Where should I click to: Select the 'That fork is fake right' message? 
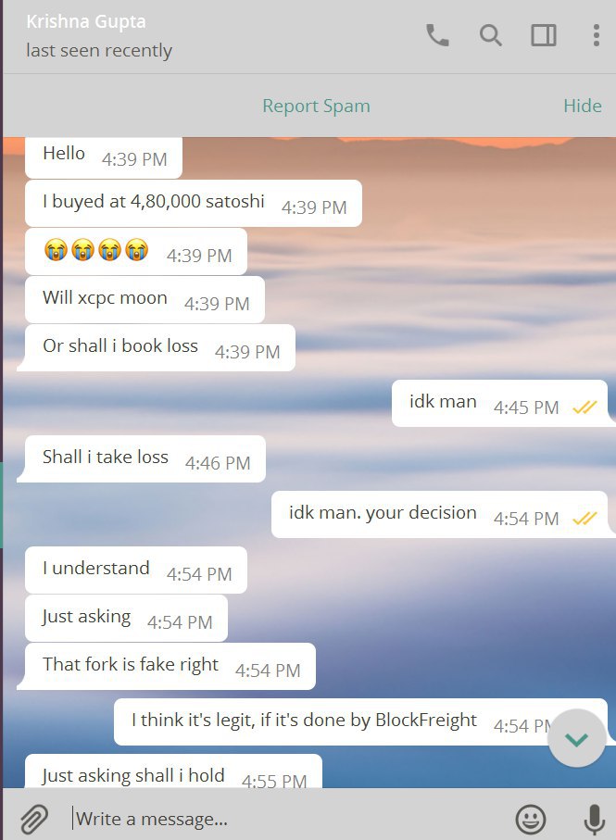tap(170, 666)
